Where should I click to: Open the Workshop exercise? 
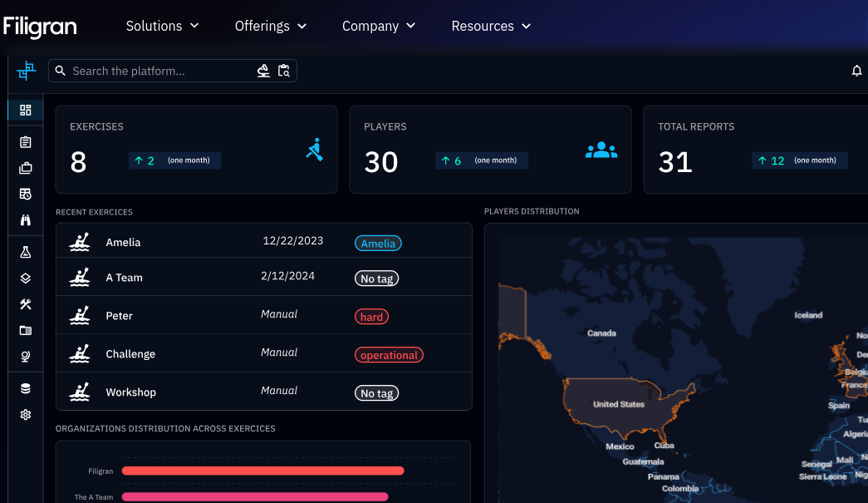(x=264, y=391)
